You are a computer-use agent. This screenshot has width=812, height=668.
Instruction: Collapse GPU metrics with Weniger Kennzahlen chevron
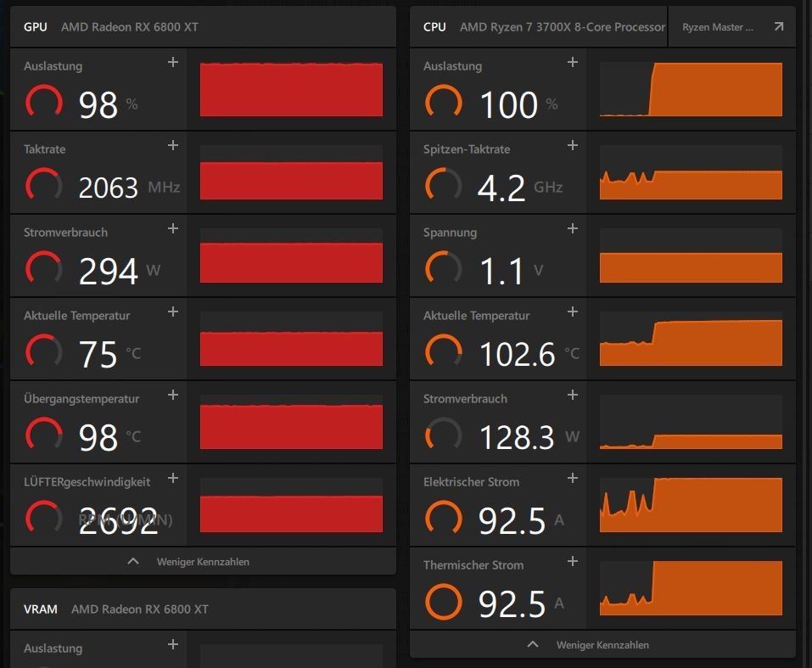(133, 561)
